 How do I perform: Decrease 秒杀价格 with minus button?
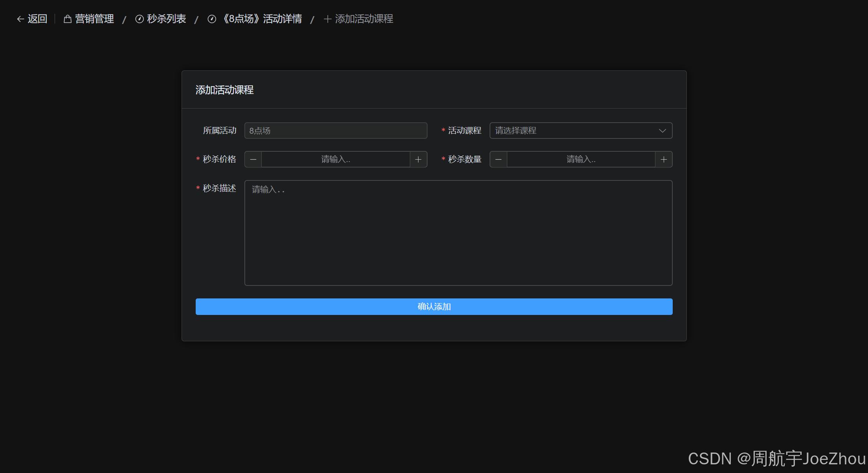[x=253, y=159]
